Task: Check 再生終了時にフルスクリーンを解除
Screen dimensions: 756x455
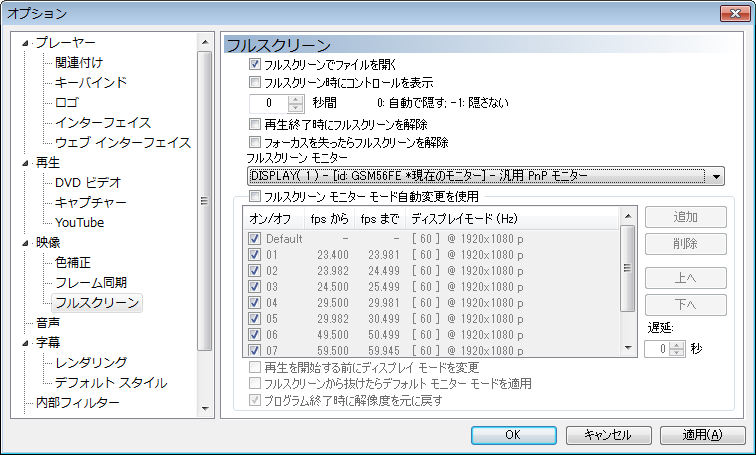Action: coord(255,124)
